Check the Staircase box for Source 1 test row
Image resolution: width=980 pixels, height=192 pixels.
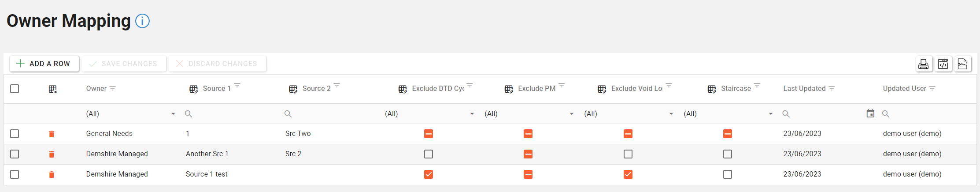pyautogui.click(x=728, y=174)
